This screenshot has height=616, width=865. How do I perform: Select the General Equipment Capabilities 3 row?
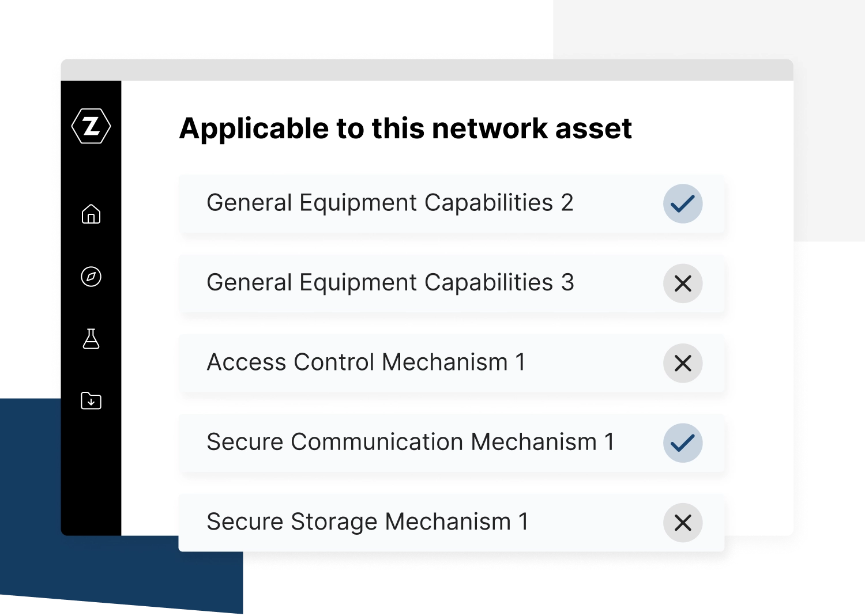[390, 284]
